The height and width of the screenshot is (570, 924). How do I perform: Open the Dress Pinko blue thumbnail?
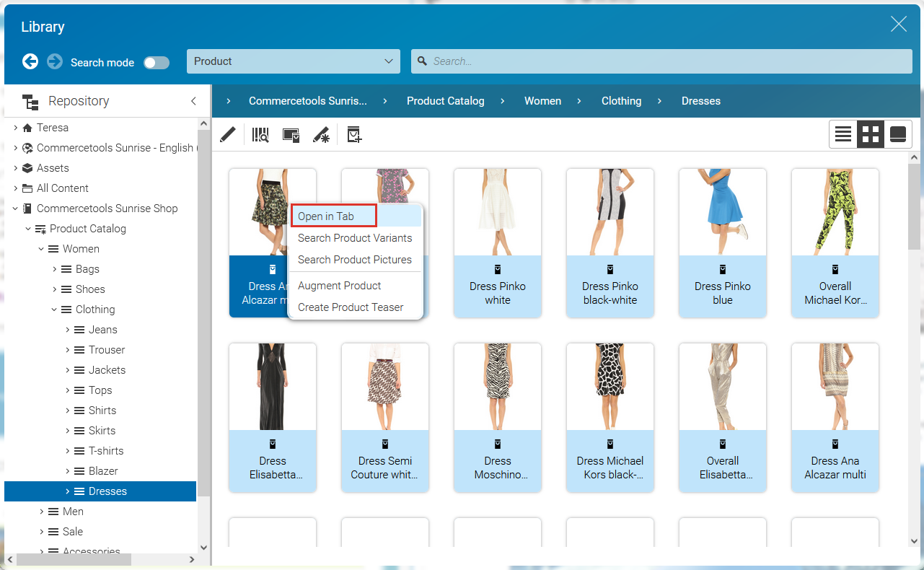[x=722, y=211]
